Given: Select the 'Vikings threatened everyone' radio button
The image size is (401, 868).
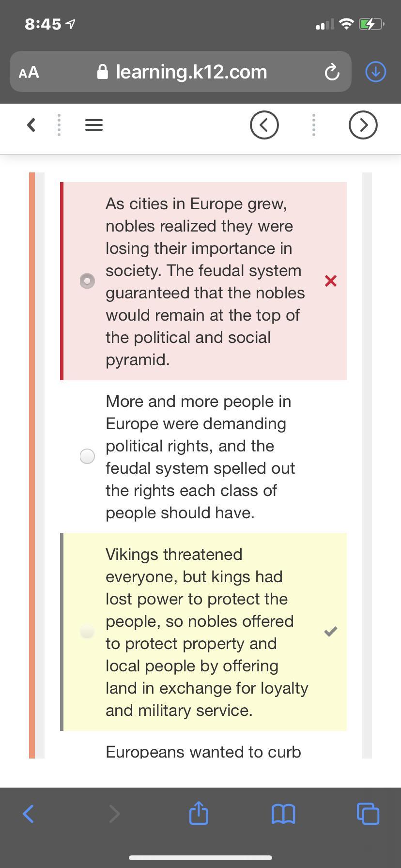Looking at the screenshot, I should pos(87,632).
